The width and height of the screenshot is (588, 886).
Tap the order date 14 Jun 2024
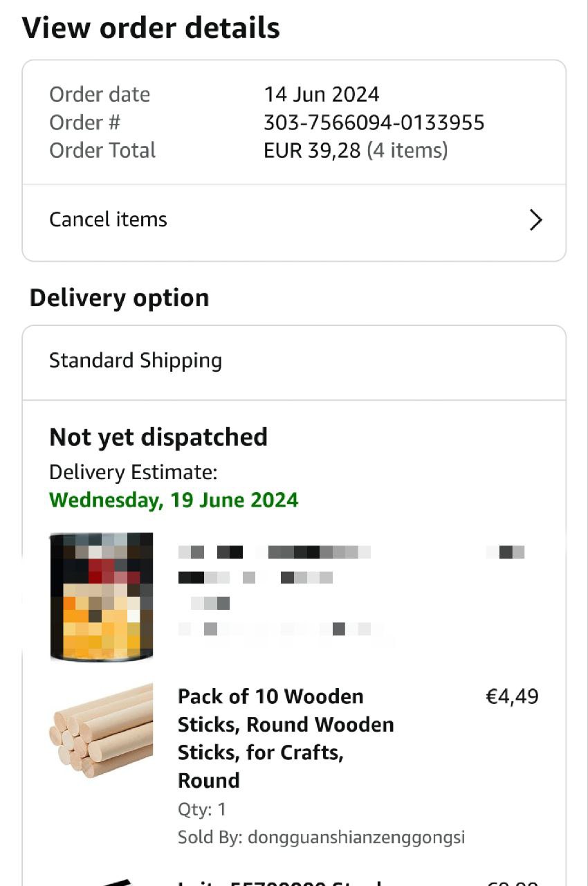pyautogui.click(x=322, y=94)
